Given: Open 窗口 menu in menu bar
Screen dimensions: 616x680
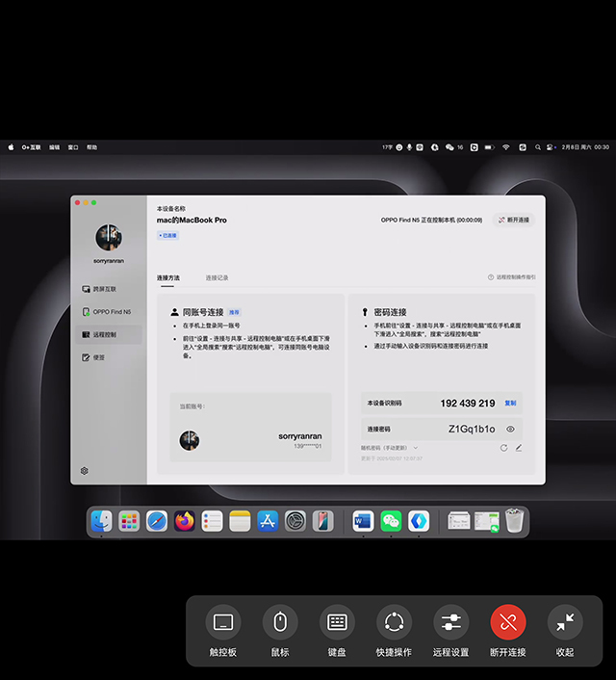Looking at the screenshot, I should [x=73, y=147].
